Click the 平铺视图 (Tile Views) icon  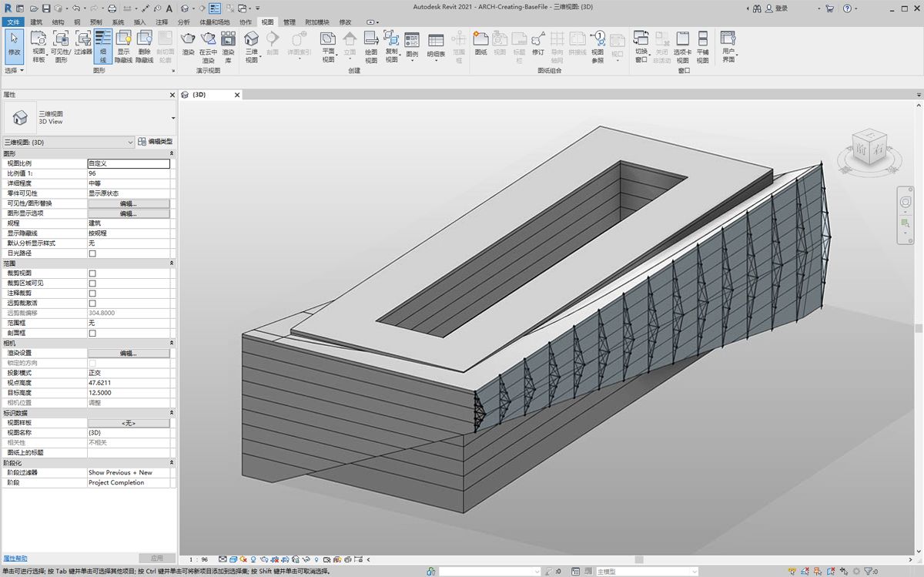(x=702, y=45)
